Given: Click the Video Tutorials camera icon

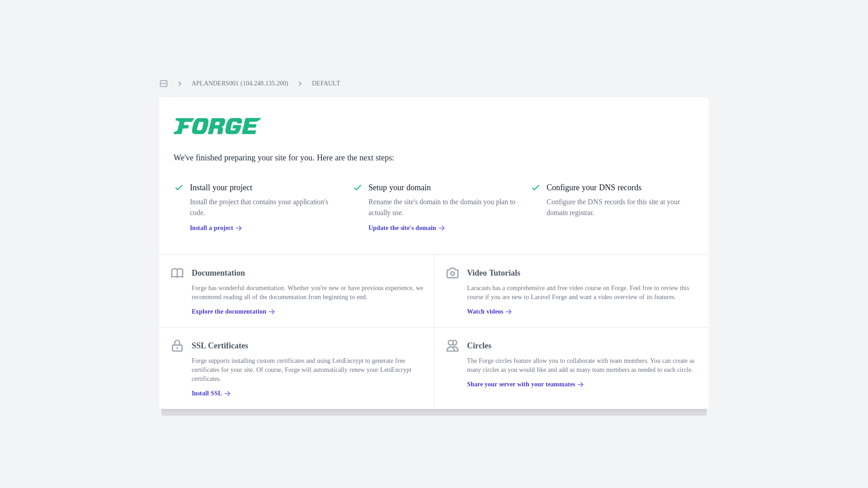Looking at the screenshot, I should pos(453,273).
